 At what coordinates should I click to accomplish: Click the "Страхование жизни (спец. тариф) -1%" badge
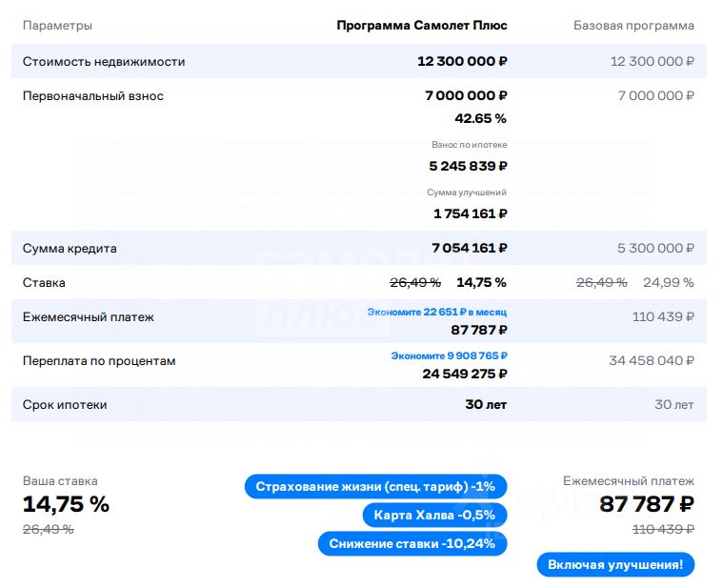coord(376,487)
